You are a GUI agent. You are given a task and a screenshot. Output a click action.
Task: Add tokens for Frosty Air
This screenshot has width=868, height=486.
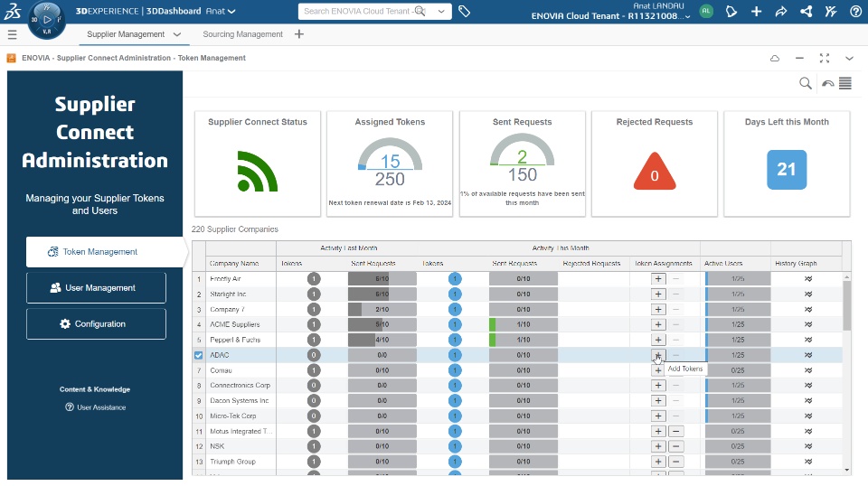click(657, 278)
